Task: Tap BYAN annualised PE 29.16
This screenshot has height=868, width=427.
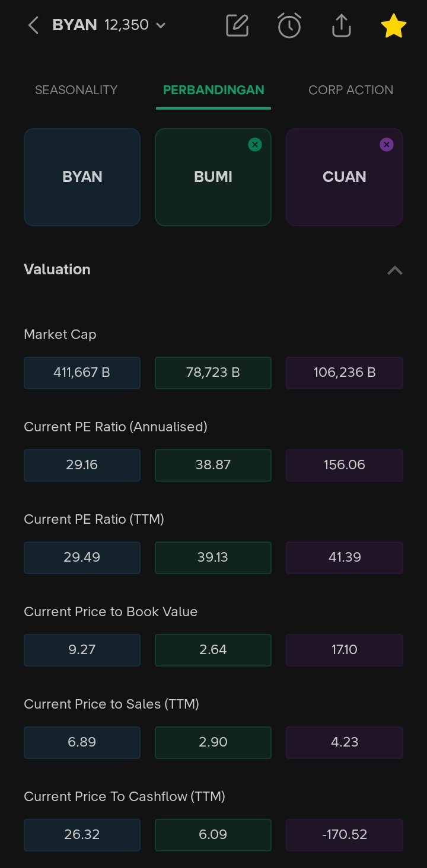Action: pos(82,465)
